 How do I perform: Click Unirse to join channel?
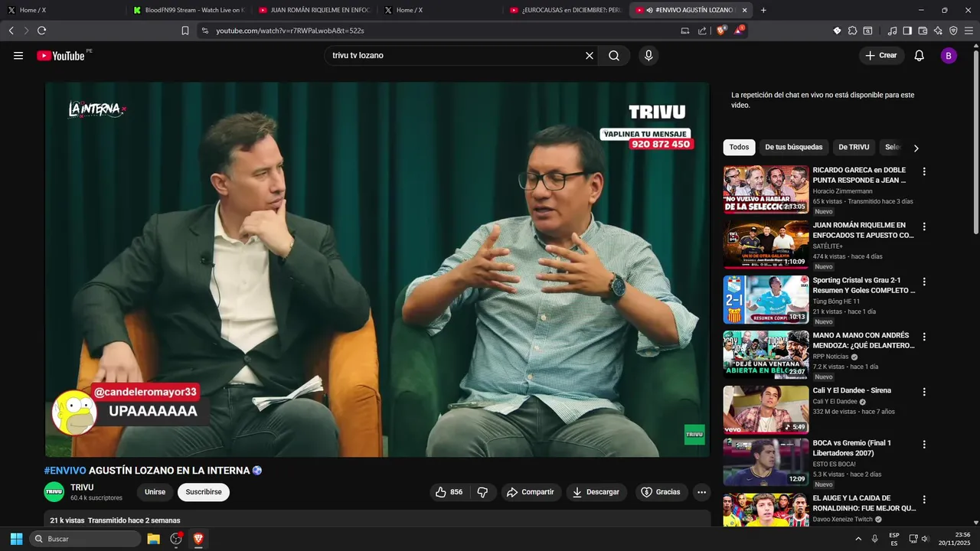point(155,492)
